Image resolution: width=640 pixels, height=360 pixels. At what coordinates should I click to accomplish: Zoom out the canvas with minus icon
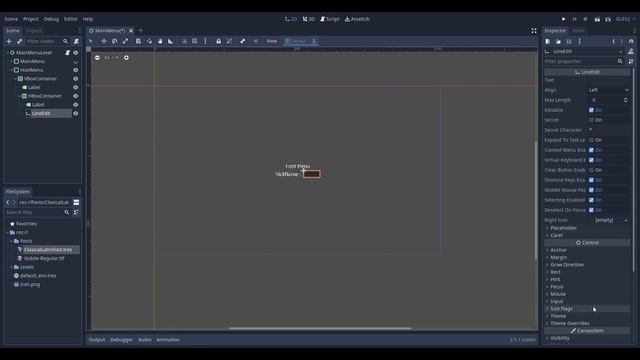tap(97, 58)
